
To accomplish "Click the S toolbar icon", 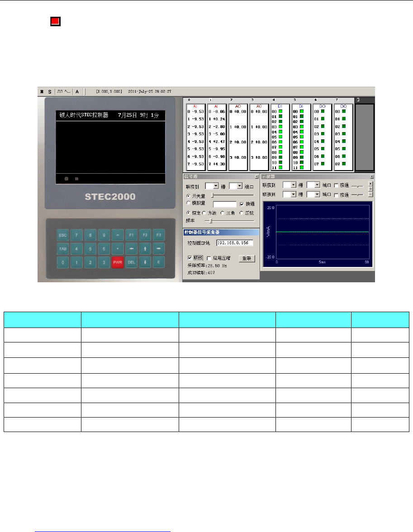I will pos(50,91).
